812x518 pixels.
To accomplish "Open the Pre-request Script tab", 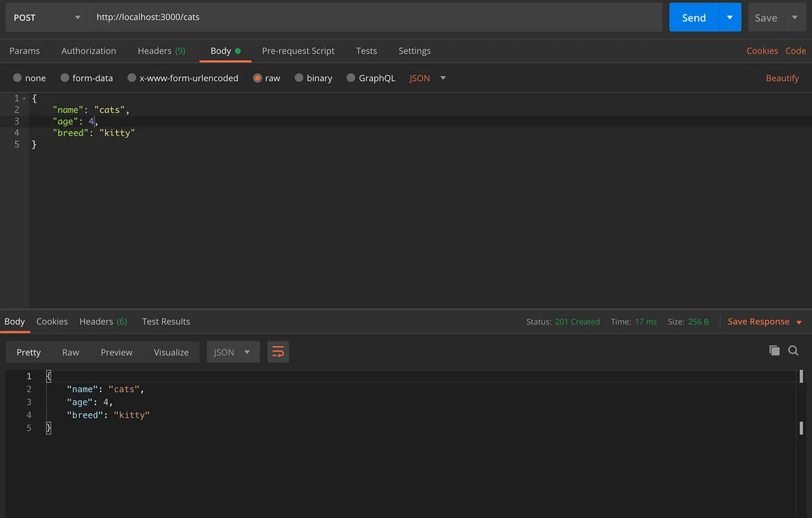I will point(298,51).
